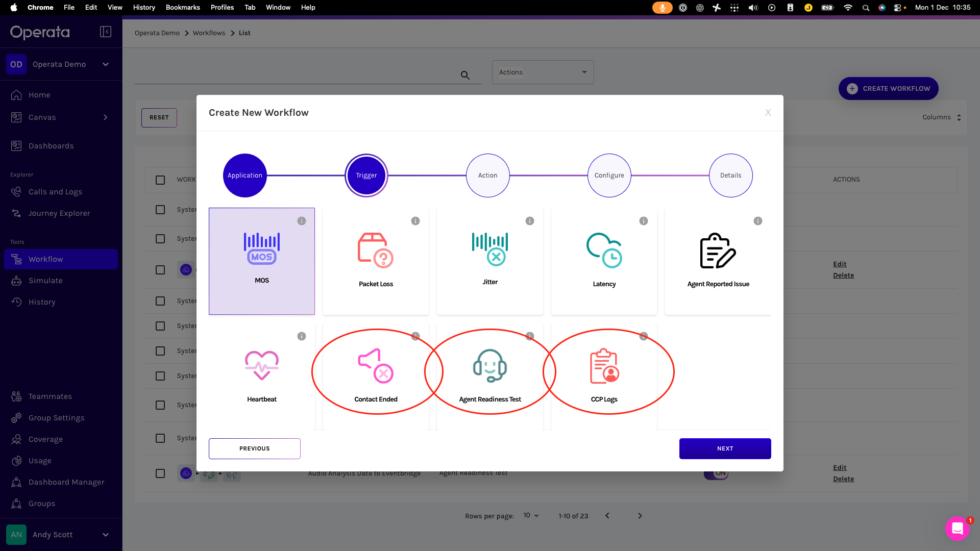Click the RESET filters button

(159, 118)
